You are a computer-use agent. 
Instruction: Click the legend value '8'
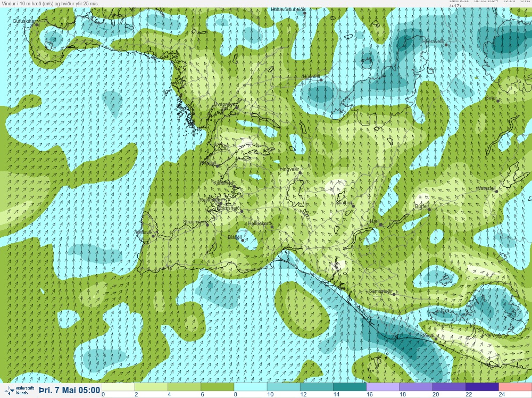point(236,394)
